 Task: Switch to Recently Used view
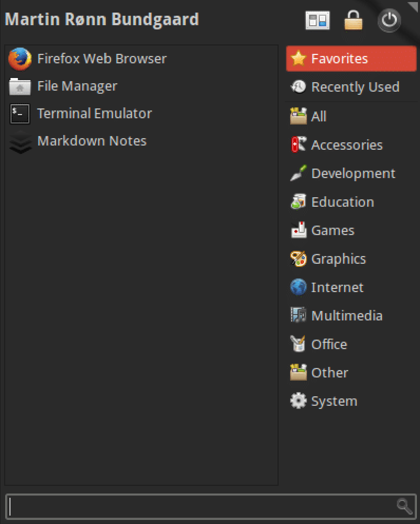355,87
